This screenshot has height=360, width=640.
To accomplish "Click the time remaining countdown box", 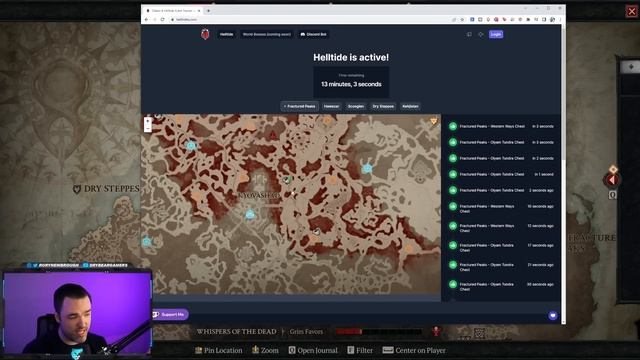I will point(351,81).
